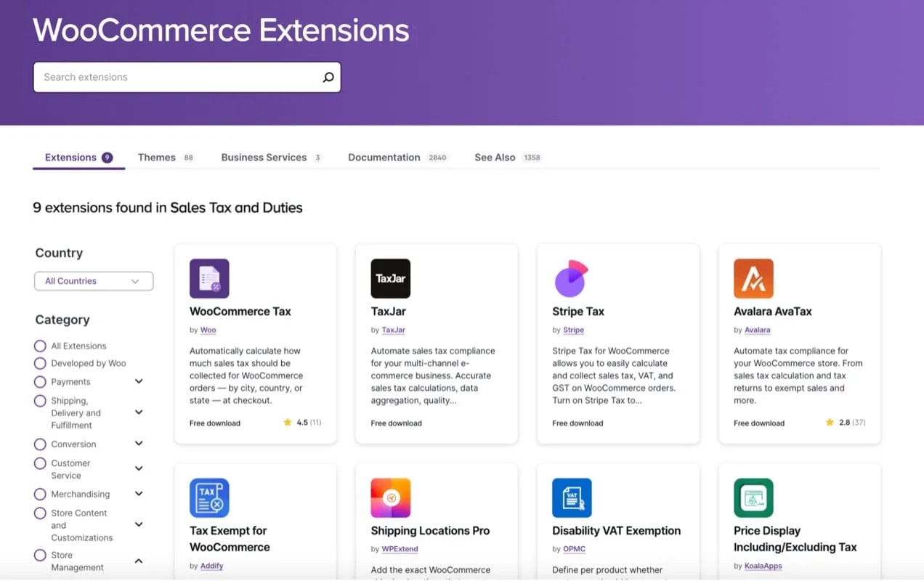Click the WooCommerce Tax rating star

[x=288, y=422]
